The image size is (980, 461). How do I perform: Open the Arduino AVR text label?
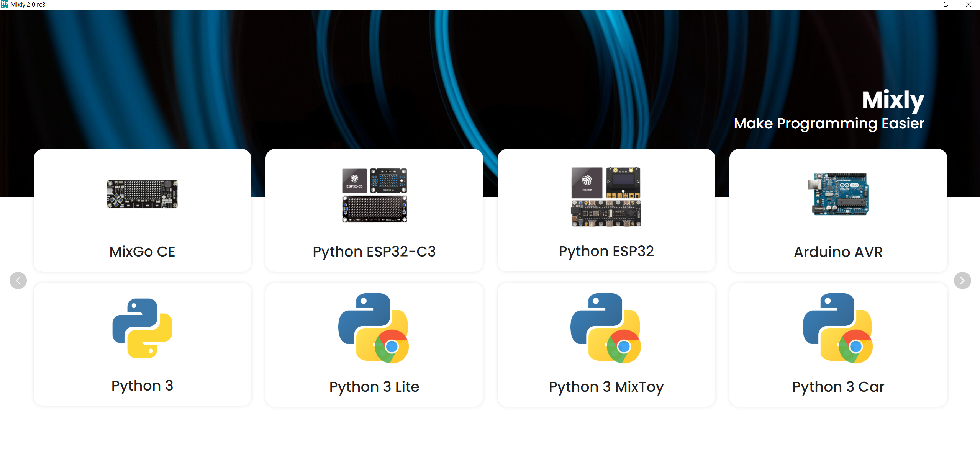tap(838, 252)
